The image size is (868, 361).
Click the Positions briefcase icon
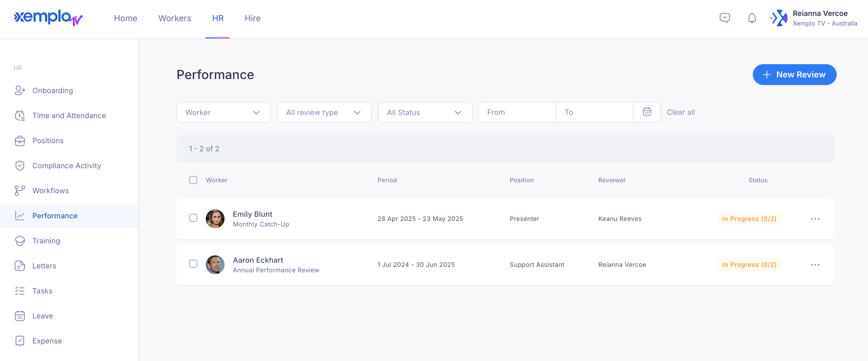[x=20, y=141]
